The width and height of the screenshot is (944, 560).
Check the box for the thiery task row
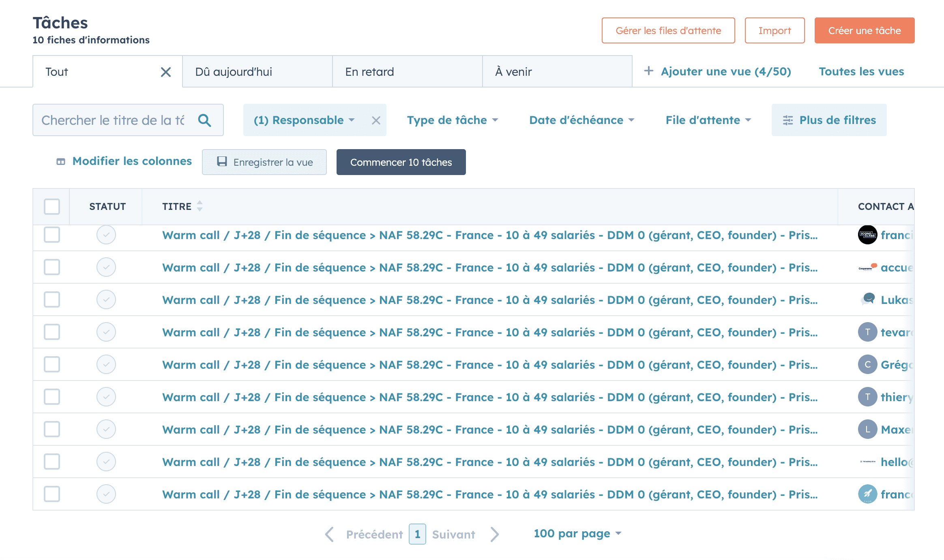click(x=52, y=397)
